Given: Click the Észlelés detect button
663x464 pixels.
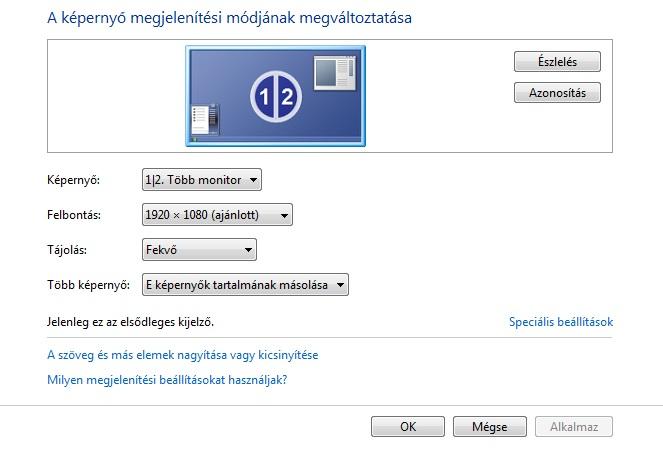Looking at the screenshot, I should point(557,62).
